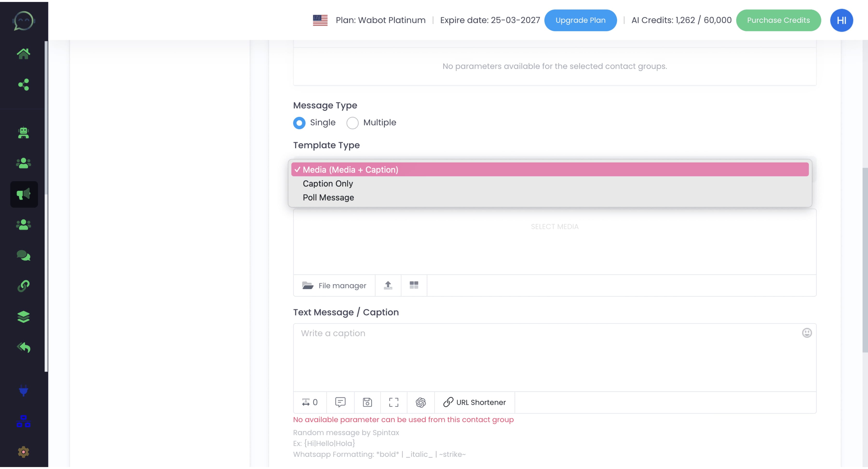Expand the caption editor to fullscreen
The height and width of the screenshot is (469, 868).
coord(393,402)
